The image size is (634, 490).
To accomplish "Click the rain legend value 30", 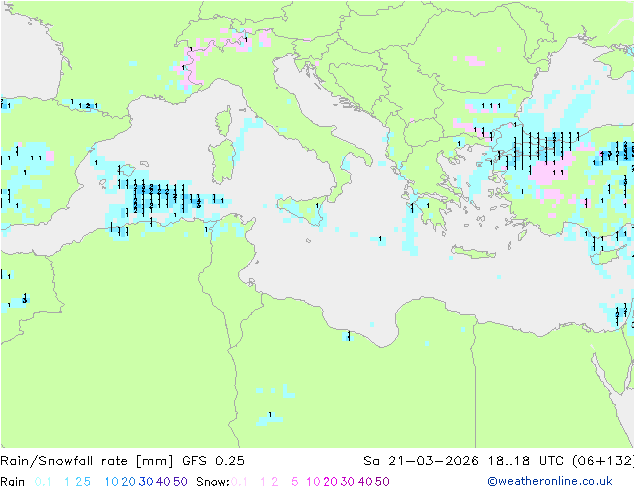I will pyautogui.click(x=146, y=482).
